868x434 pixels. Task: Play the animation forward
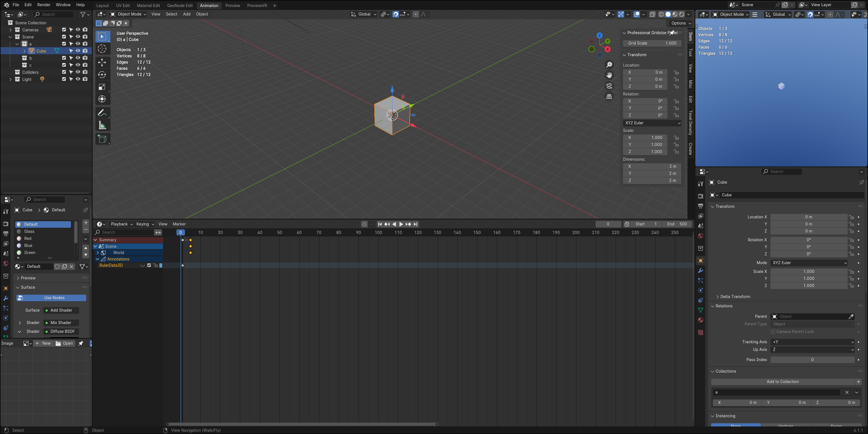(x=401, y=224)
